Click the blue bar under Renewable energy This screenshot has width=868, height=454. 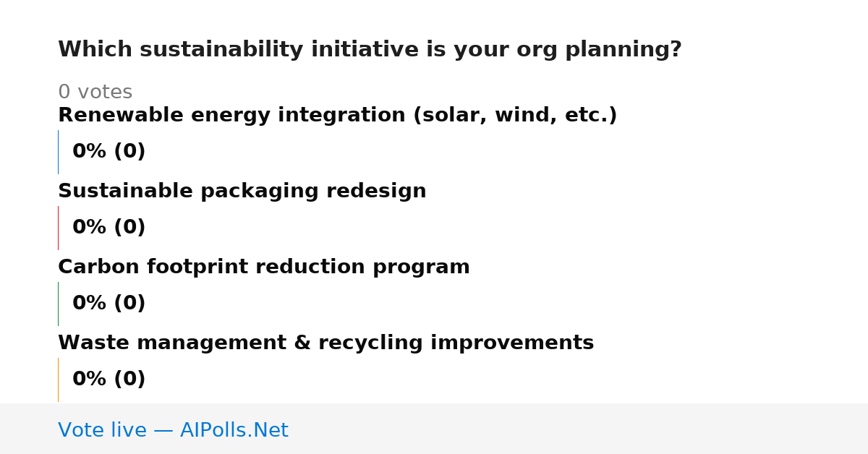click(x=58, y=152)
